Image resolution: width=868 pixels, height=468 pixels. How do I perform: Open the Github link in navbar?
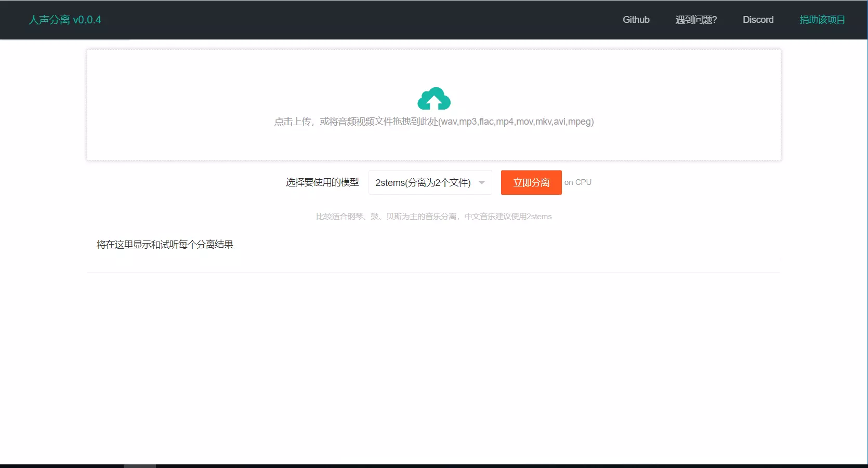click(x=636, y=20)
